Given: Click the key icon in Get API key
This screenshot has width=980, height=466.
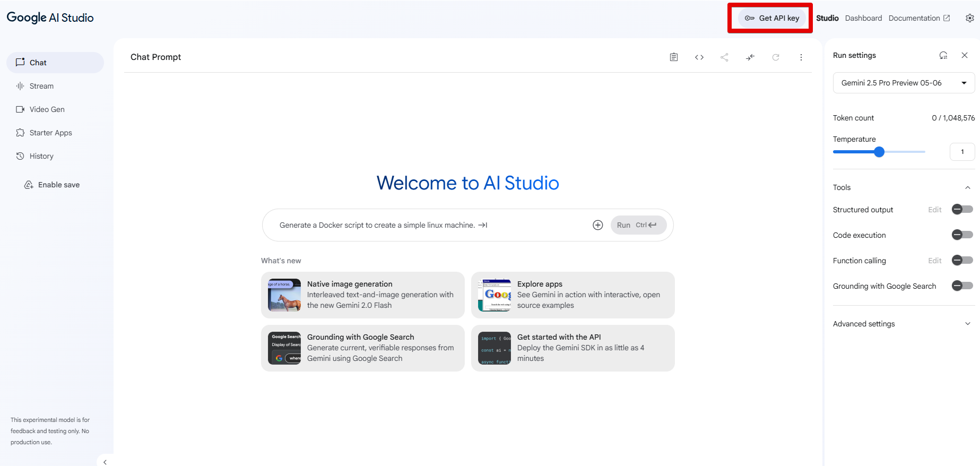Looking at the screenshot, I should tap(750, 18).
